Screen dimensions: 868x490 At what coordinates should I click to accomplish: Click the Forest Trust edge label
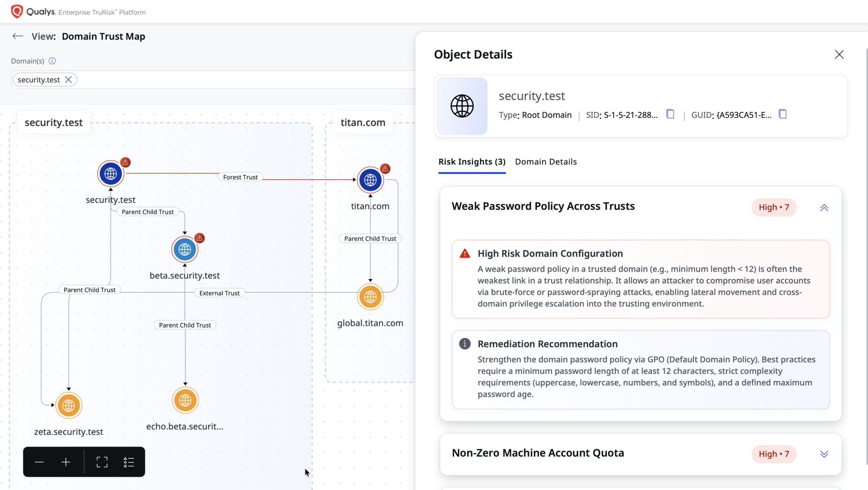(x=240, y=177)
